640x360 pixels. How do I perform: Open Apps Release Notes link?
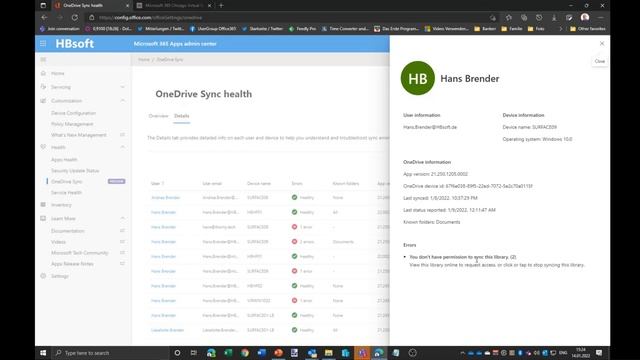pyautogui.click(x=72, y=264)
